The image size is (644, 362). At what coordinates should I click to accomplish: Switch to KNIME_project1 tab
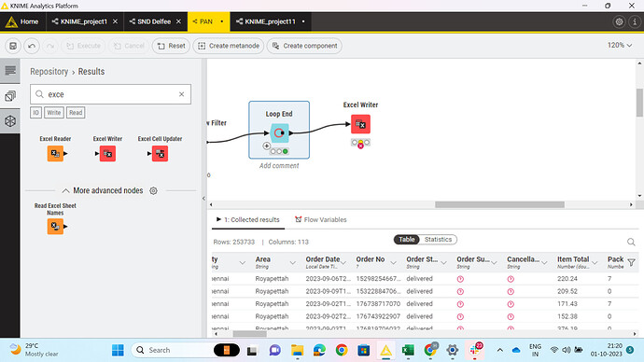[84, 21]
